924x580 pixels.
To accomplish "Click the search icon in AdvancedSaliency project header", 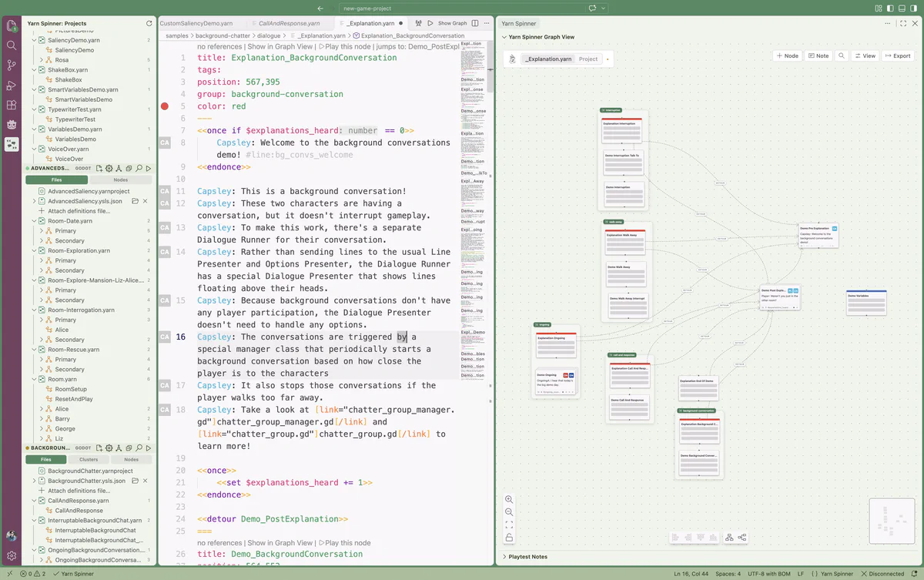I will coord(139,168).
